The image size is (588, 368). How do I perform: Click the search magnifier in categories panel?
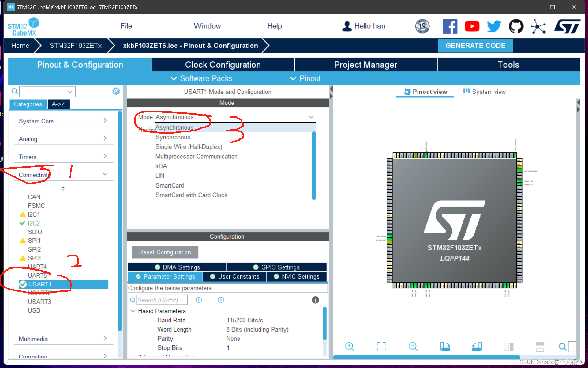pyautogui.click(x=14, y=91)
